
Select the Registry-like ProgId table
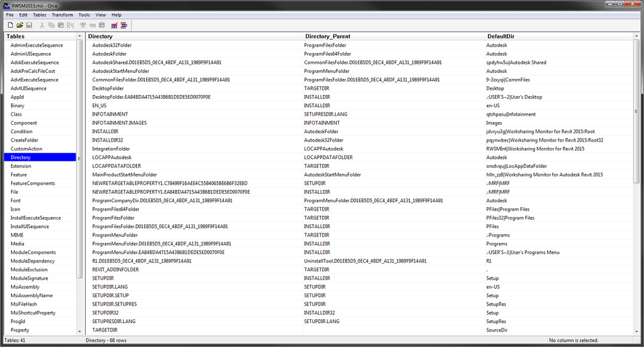(x=17, y=322)
